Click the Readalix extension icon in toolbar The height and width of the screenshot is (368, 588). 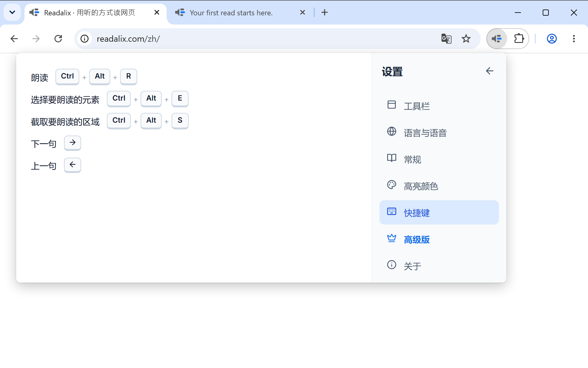point(496,39)
